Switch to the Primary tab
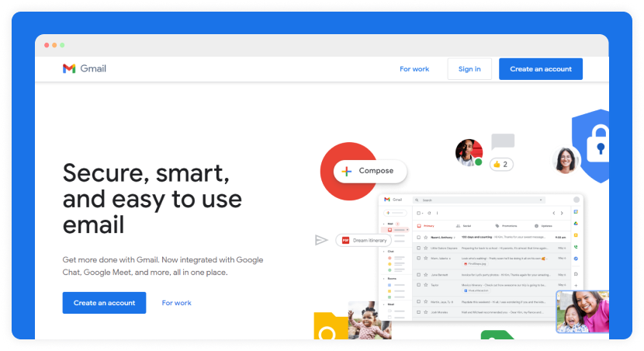Viewport: 644px width, 351px height. point(426,226)
